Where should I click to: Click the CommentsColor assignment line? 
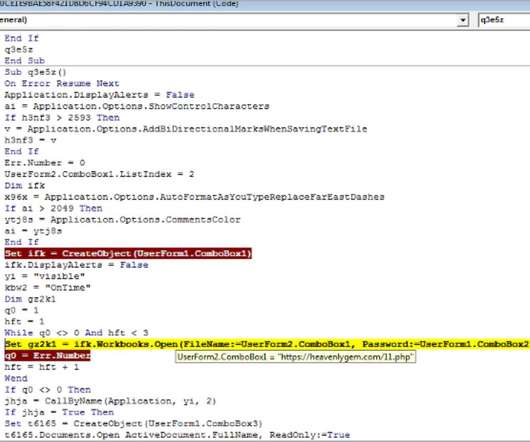coord(122,220)
